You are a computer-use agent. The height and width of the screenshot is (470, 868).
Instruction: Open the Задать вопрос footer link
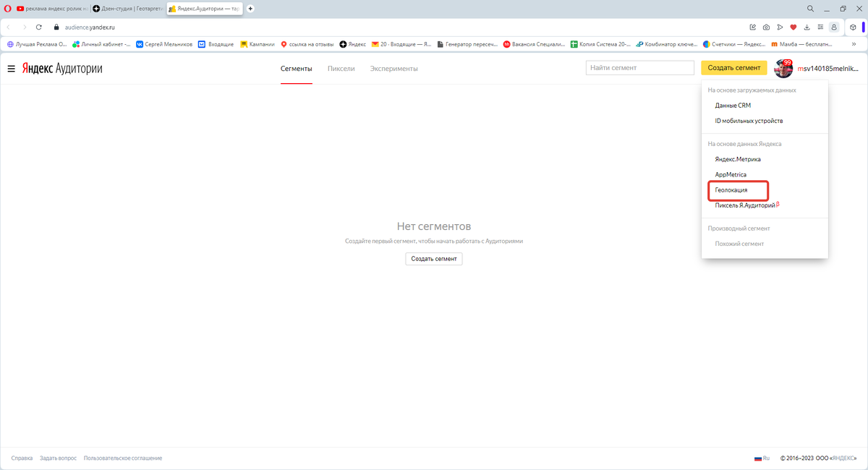(59, 458)
